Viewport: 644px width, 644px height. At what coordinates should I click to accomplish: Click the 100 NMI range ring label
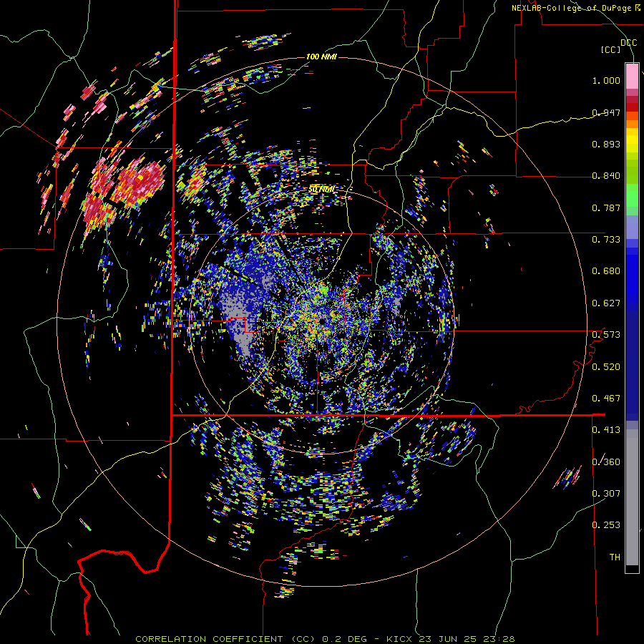pyautogui.click(x=321, y=57)
